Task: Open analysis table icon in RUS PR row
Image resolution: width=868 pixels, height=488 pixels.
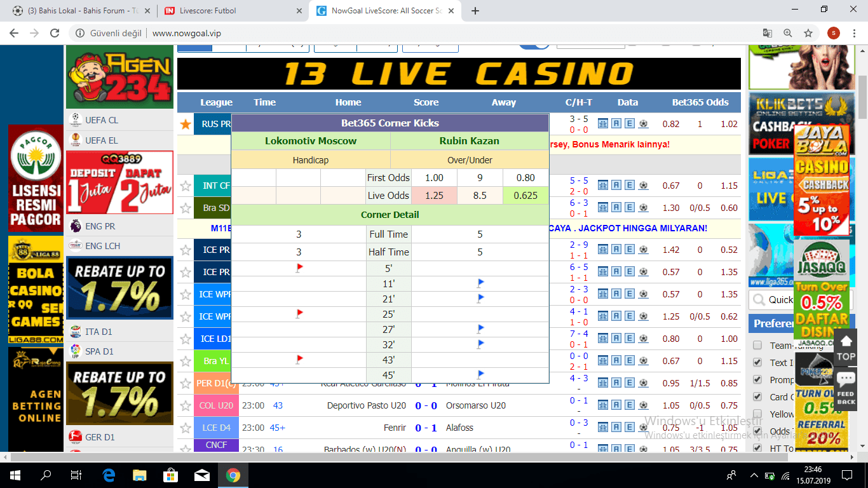Action: point(603,124)
